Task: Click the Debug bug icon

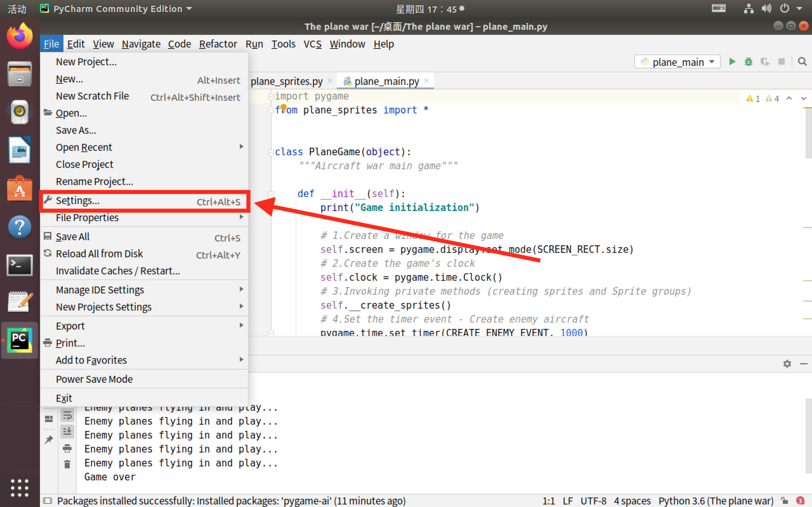Action: coord(748,62)
